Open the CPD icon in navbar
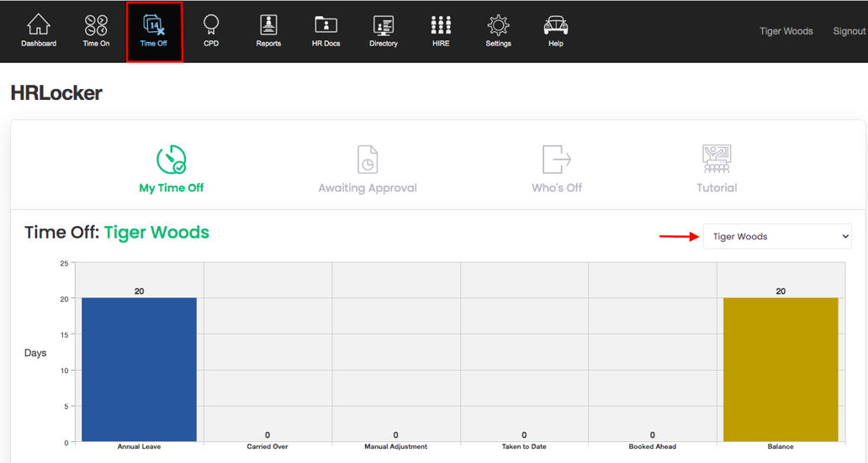868x463 pixels. pyautogui.click(x=211, y=26)
